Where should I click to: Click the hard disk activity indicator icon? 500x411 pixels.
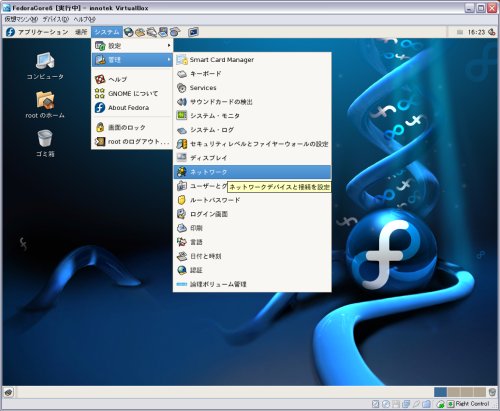pyautogui.click(x=375, y=404)
